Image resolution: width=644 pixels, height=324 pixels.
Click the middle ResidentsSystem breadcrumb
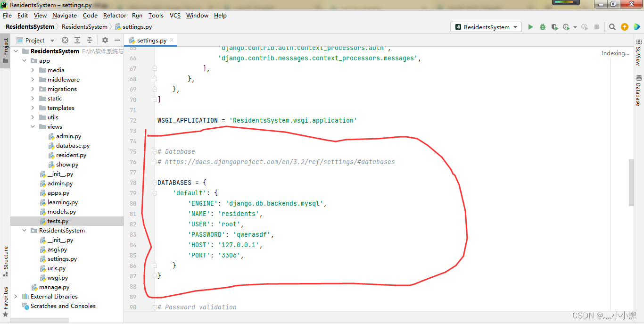pyautogui.click(x=84, y=27)
